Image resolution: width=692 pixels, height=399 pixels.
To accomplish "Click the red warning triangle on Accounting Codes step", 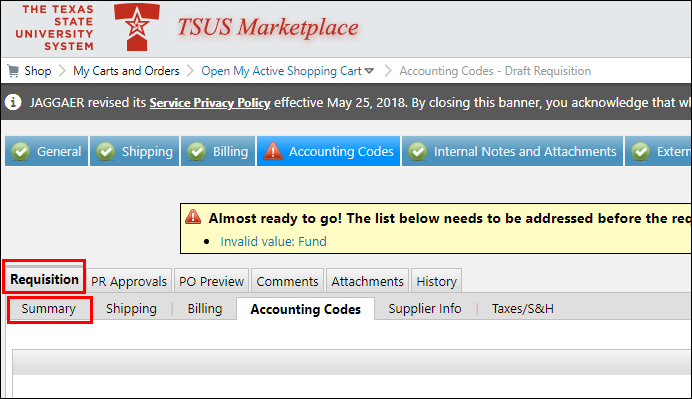I will tap(273, 151).
